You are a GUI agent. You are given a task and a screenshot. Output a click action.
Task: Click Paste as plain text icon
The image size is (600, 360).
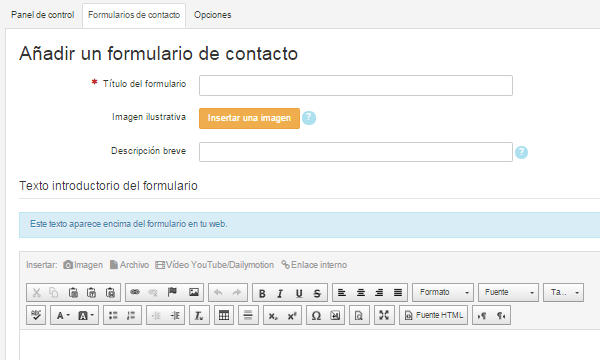click(x=91, y=293)
